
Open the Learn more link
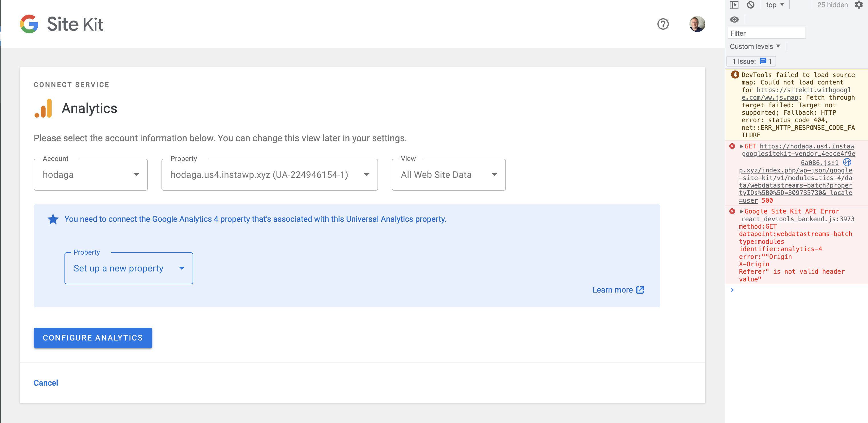pos(618,290)
